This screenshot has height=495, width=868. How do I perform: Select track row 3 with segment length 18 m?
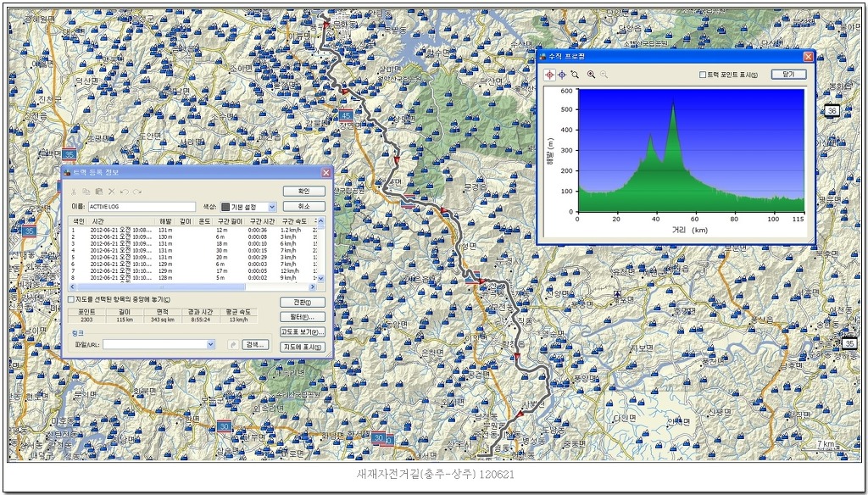coord(192,243)
